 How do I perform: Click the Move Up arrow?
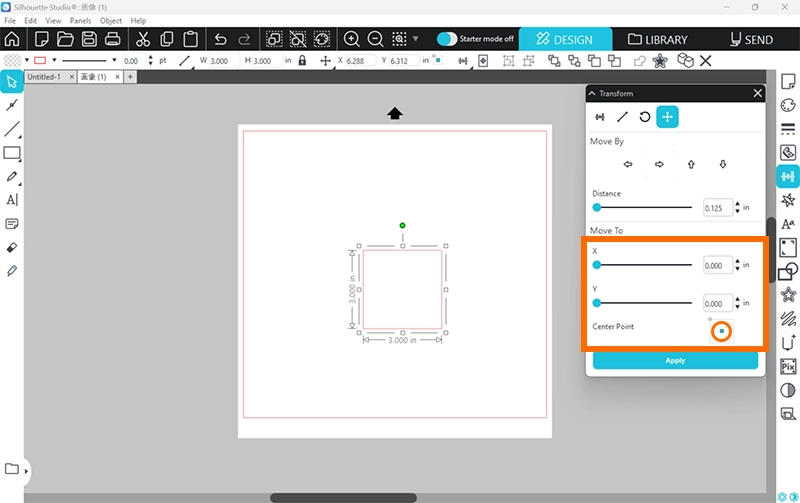click(x=691, y=164)
